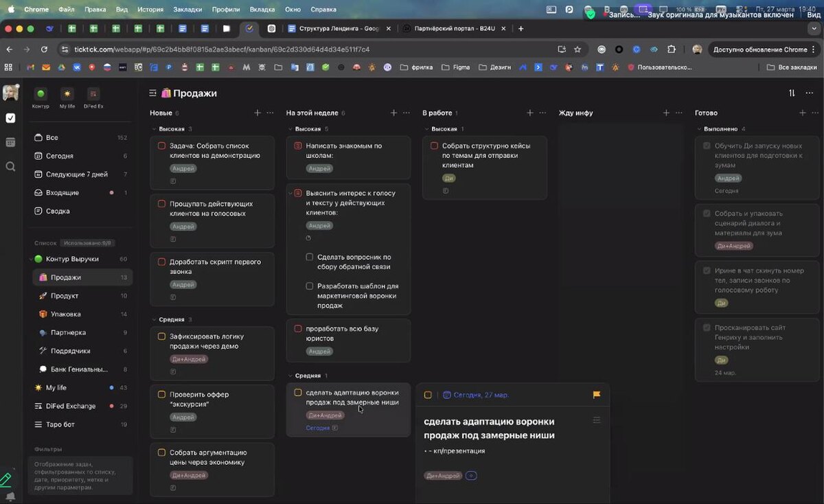Add a task to the Новые column
Viewport: 824px width, 504px height.
pos(257,113)
